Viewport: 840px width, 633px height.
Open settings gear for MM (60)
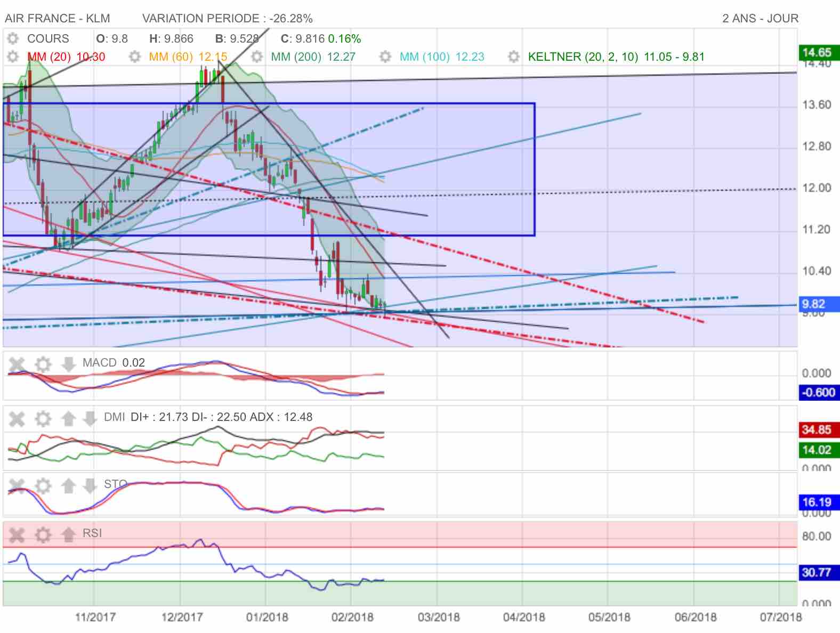(135, 56)
